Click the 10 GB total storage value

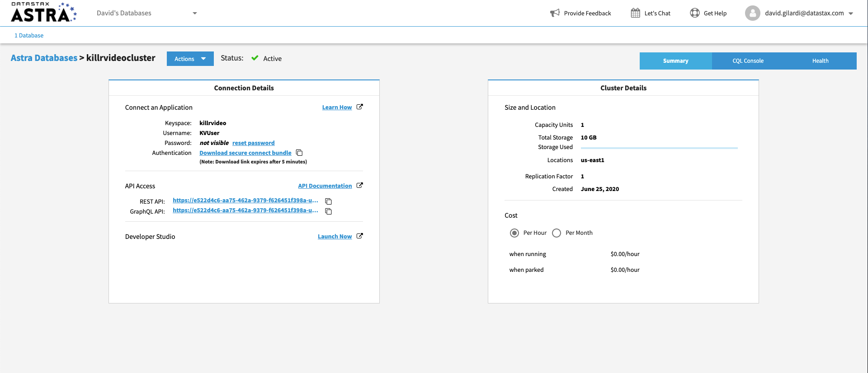[x=589, y=138]
